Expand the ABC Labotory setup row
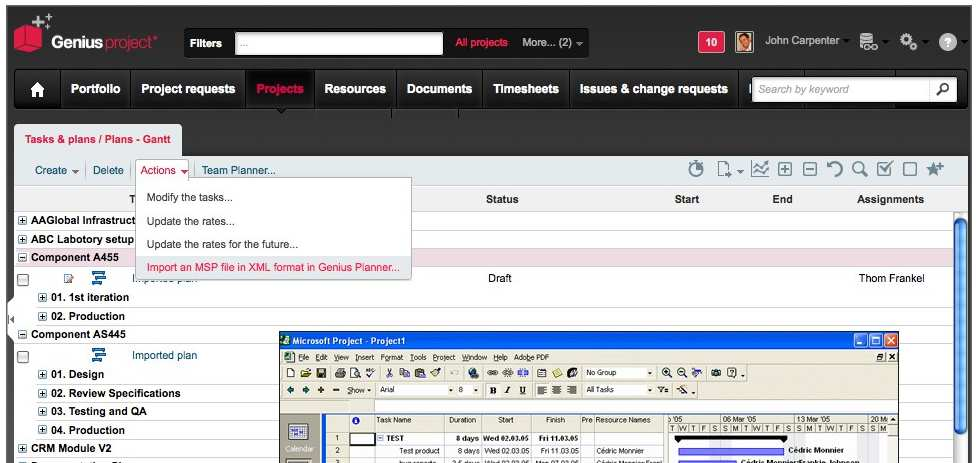 point(22,239)
